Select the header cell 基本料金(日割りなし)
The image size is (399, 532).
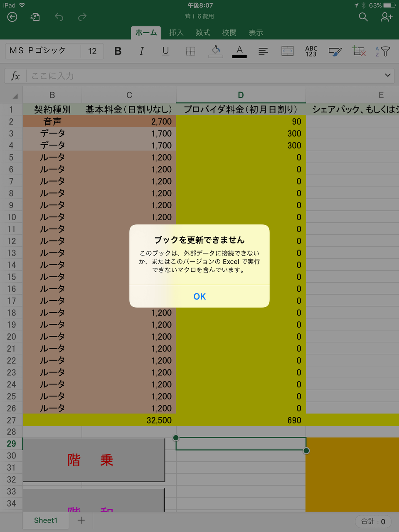(x=129, y=109)
